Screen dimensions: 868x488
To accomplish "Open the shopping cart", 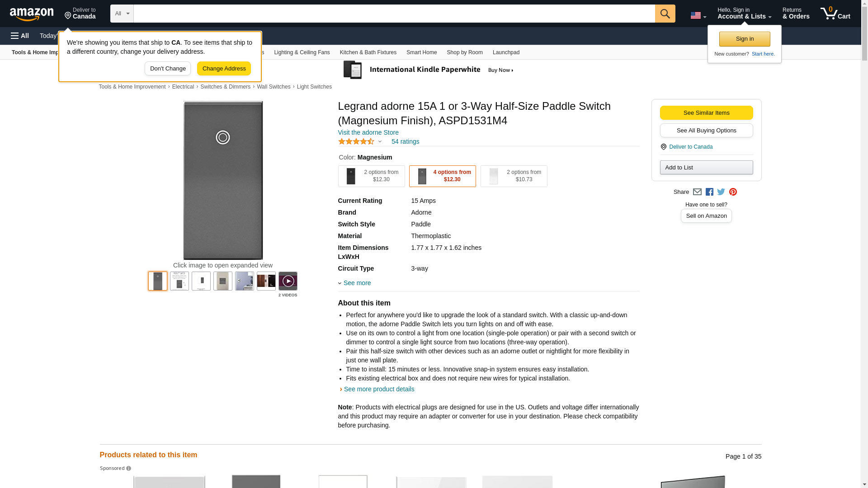I will (x=835, y=14).
